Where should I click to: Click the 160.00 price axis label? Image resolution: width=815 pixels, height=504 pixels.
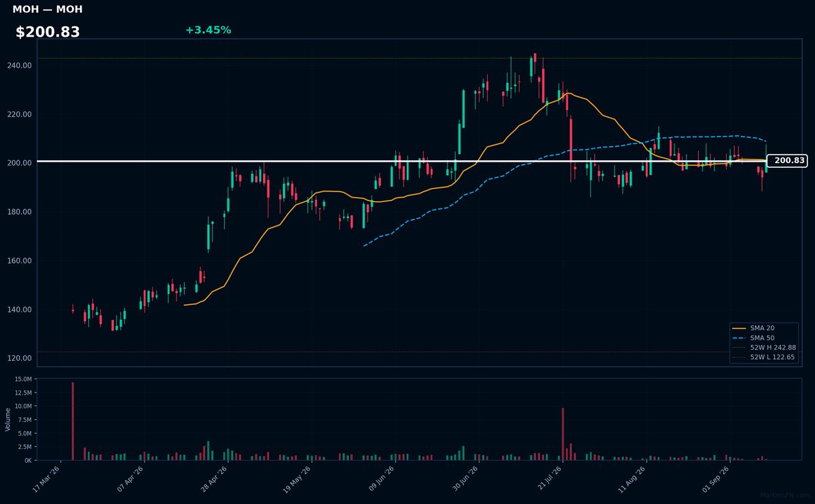(x=19, y=261)
